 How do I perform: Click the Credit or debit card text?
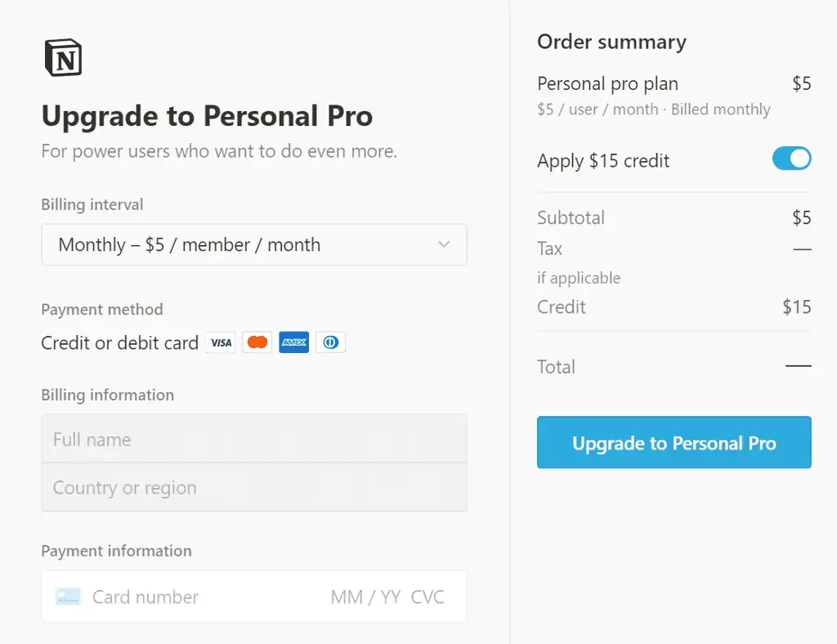click(119, 343)
